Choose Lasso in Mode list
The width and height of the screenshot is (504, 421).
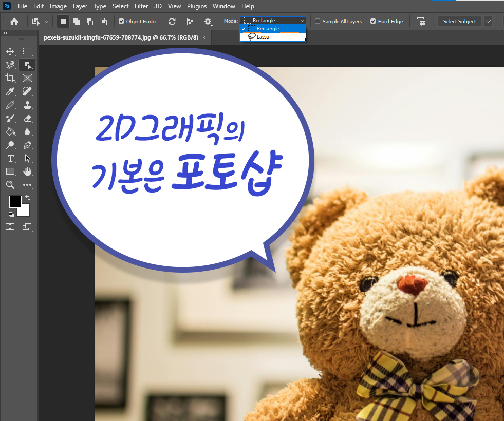coord(273,37)
